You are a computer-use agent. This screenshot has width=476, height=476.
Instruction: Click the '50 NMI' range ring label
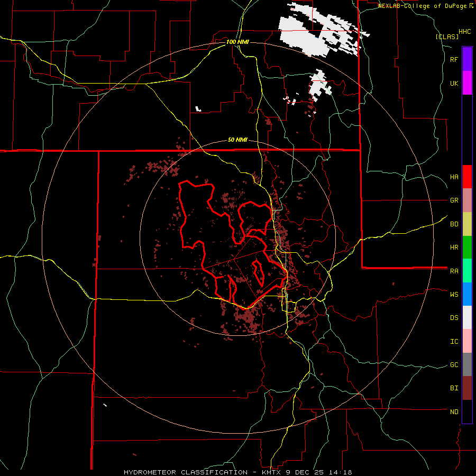237,140
